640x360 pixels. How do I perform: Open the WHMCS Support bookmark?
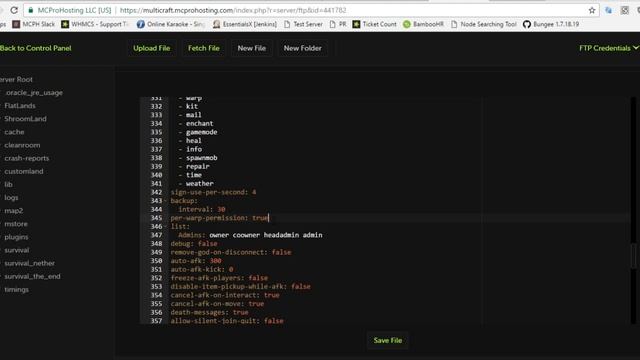95,24
